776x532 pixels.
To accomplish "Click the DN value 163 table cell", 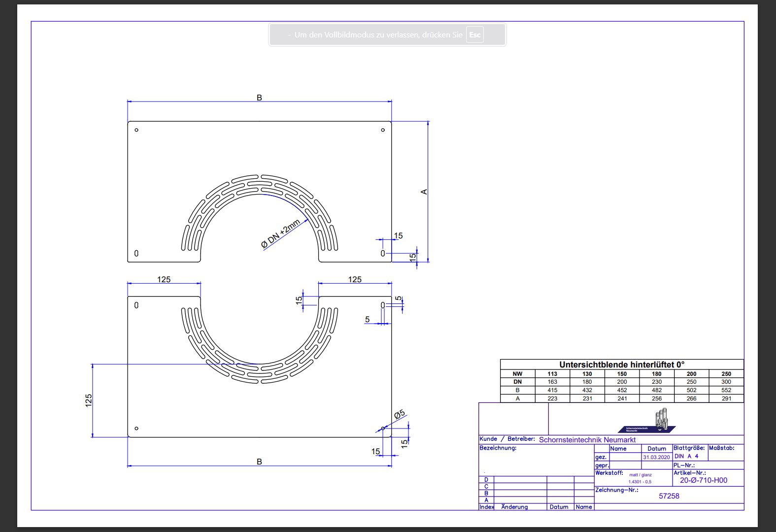I will (x=552, y=382).
